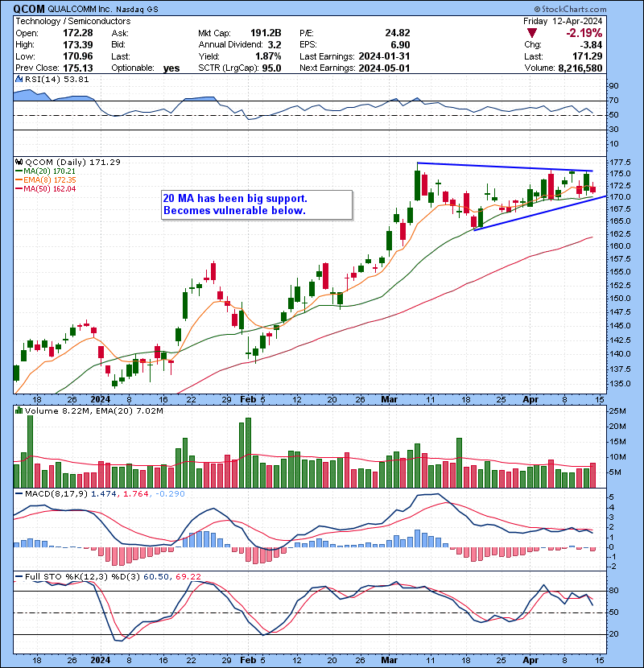
Task: Click the Volume panel legend marker
Action: point(17,411)
